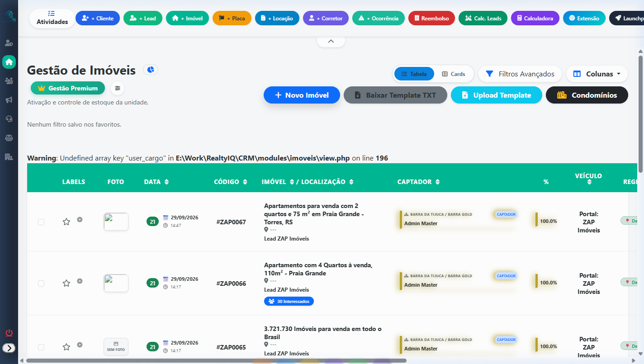The width and height of the screenshot is (644, 364).
Task: Select the Tabela view tab
Action: (414, 74)
